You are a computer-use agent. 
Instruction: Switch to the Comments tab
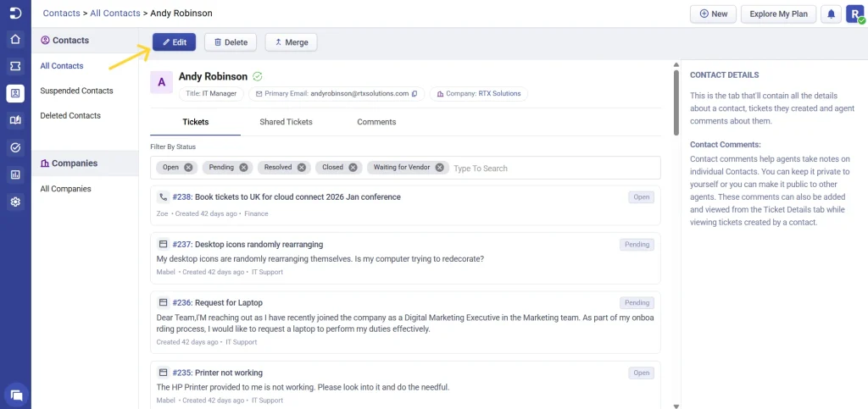click(x=376, y=122)
